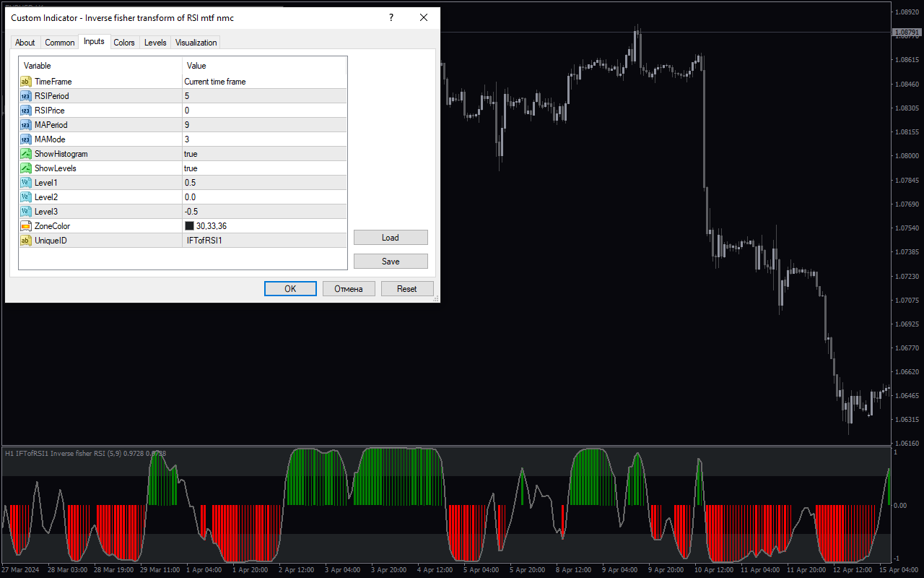Click the 27 Mar 2024 date axis label
Image resolution: width=924 pixels, height=578 pixels.
19,569
